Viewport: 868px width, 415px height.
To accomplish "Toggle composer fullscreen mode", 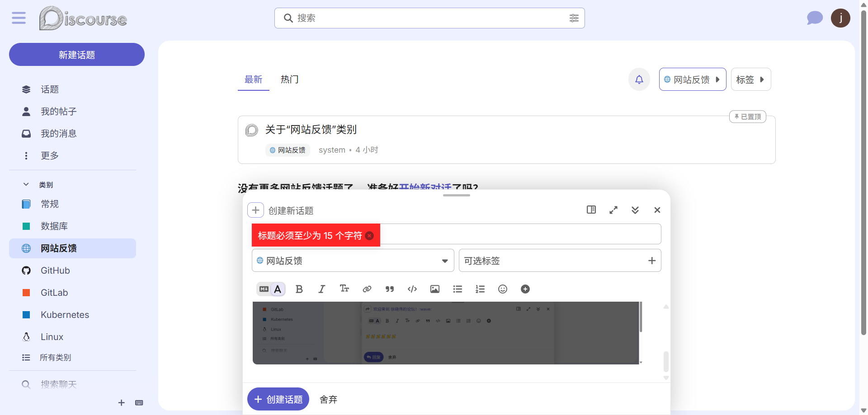I will pyautogui.click(x=613, y=210).
